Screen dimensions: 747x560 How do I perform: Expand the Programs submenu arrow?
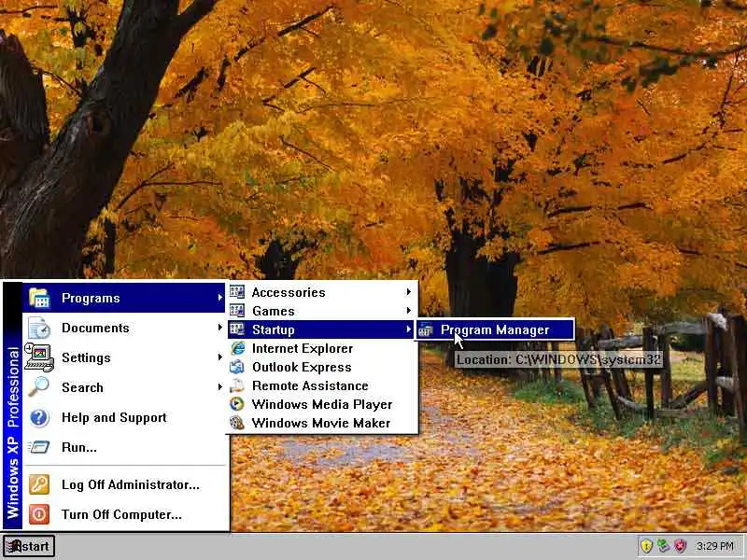click(x=219, y=298)
